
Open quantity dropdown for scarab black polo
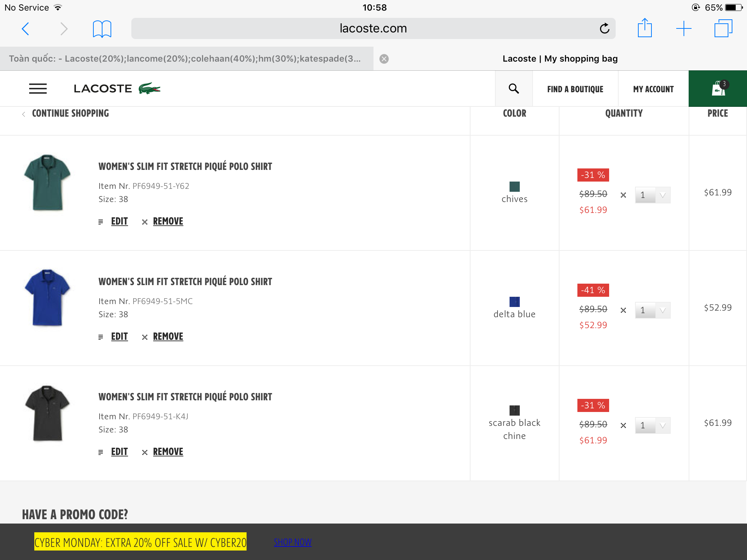click(x=653, y=425)
